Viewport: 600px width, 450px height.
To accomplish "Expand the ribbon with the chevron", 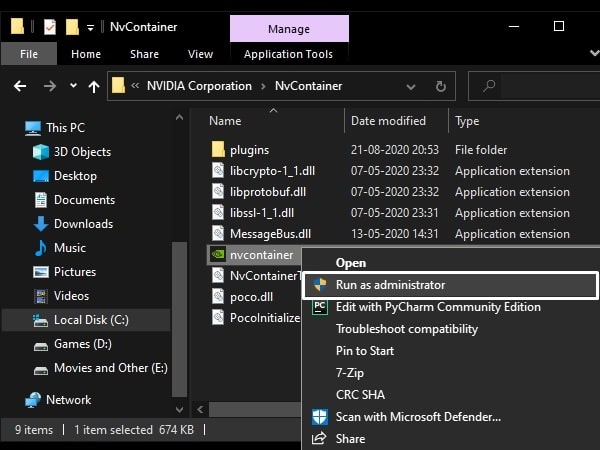I will tap(594, 53).
